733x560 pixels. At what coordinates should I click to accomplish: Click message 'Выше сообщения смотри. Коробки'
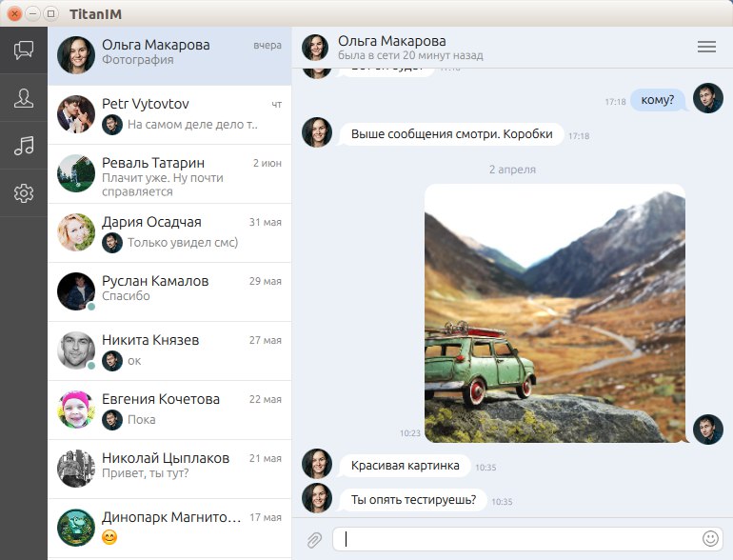pos(451,134)
